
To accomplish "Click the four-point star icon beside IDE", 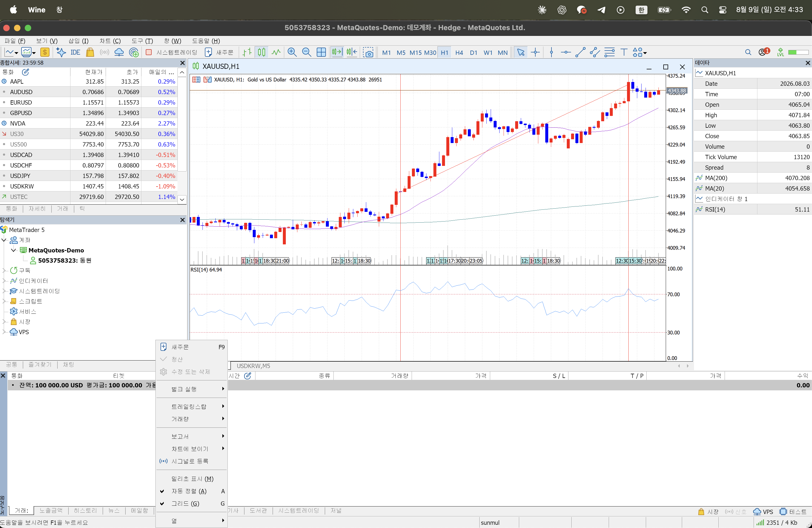I will point(61,52).
